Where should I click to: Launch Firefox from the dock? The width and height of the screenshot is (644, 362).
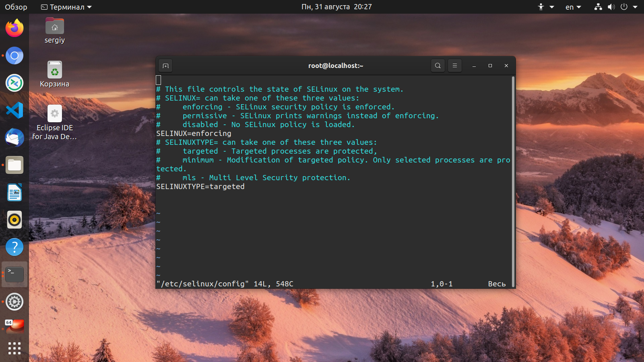tap(14, 28)
